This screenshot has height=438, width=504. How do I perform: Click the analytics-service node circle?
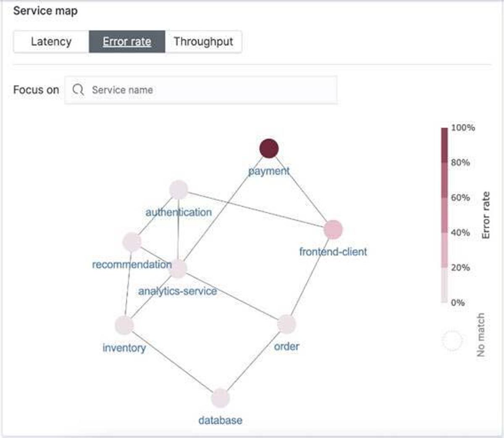coord(178,269)
